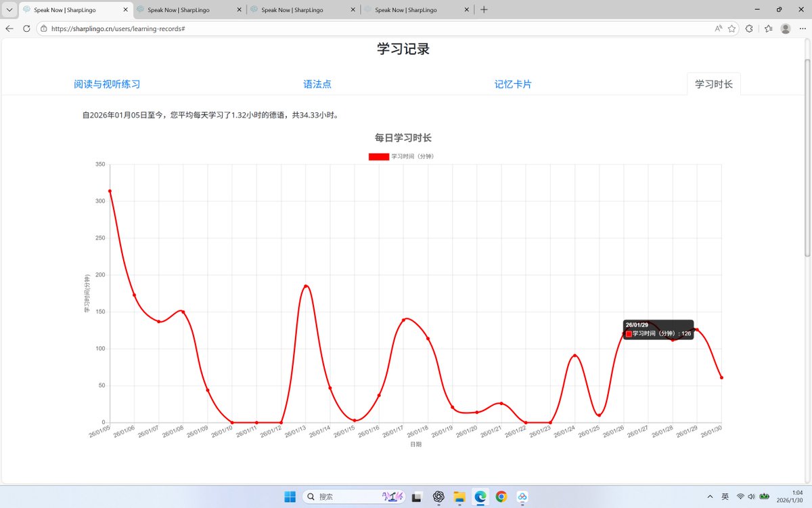Screen dimensions: 812x508
Task: Click the 26/01/29 tooltip box
Action: tap(658, 330)
